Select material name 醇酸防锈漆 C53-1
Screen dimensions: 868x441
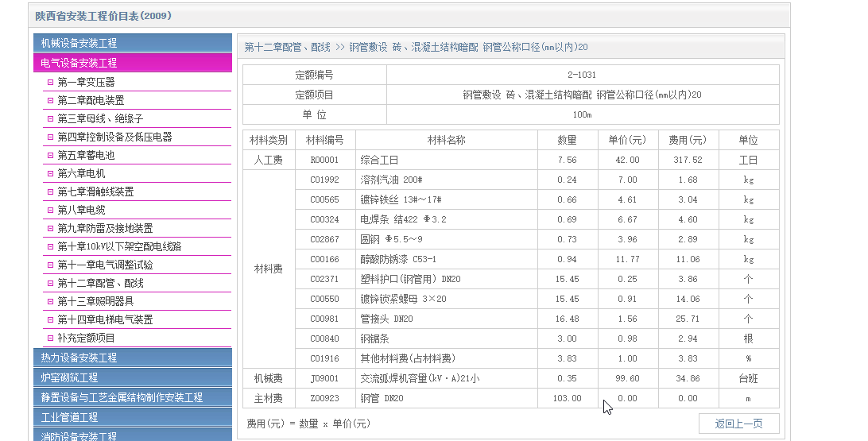[x=398, y=260]
